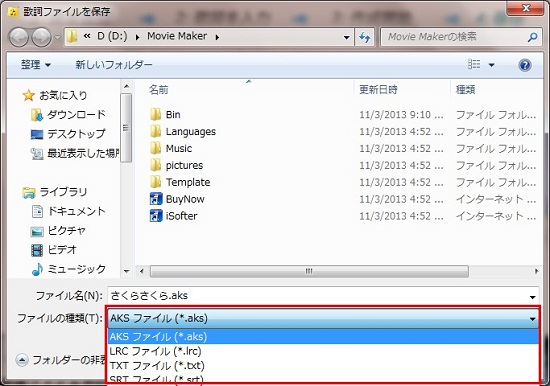The height and width of the screenshot is (386, 550).
Task: Select the pictures folder icon
Action: (x=155, y=165)
